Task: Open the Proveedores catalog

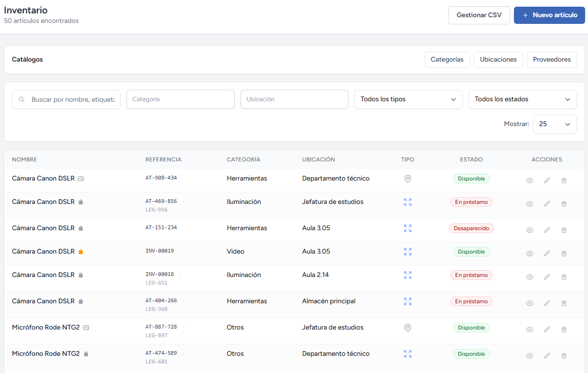Action: click(552, 60)
